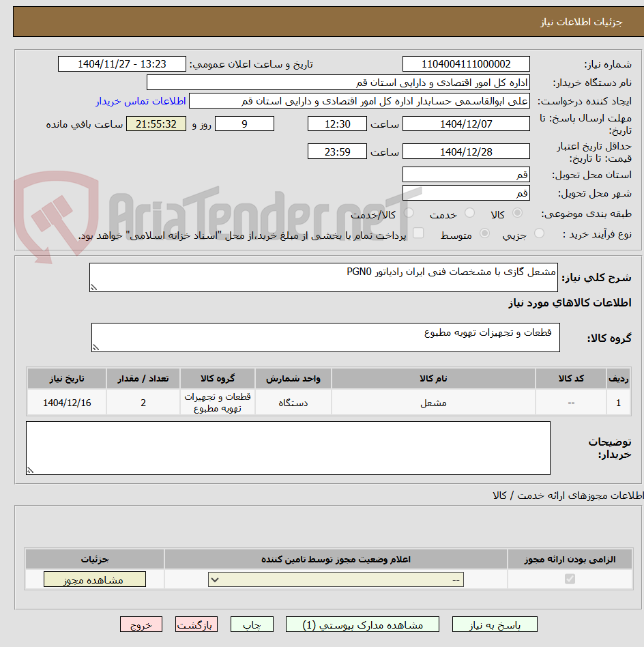The width and height of the screenshot is (644, 647).
Task: Click the remaining days field 9
Action: pyautogui.click(x=245, y=124)
